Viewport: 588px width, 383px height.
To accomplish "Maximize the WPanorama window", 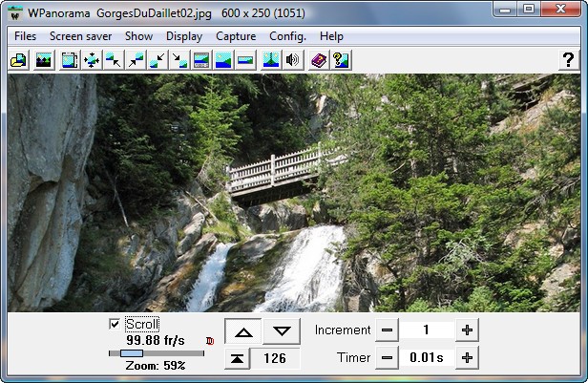I will pyautogui.click(x=529, y=9).
